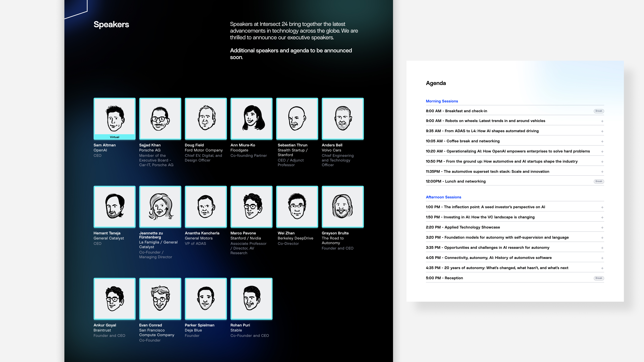Click the Speakers heading
Image resolution: width=644 pixels, height=362 pixels.
111,24
